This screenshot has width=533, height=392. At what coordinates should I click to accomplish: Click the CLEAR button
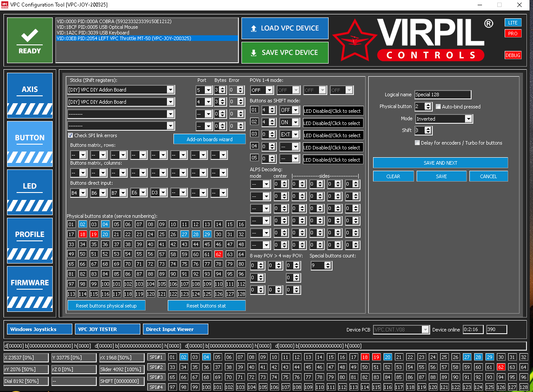click(x=393, y=176)
